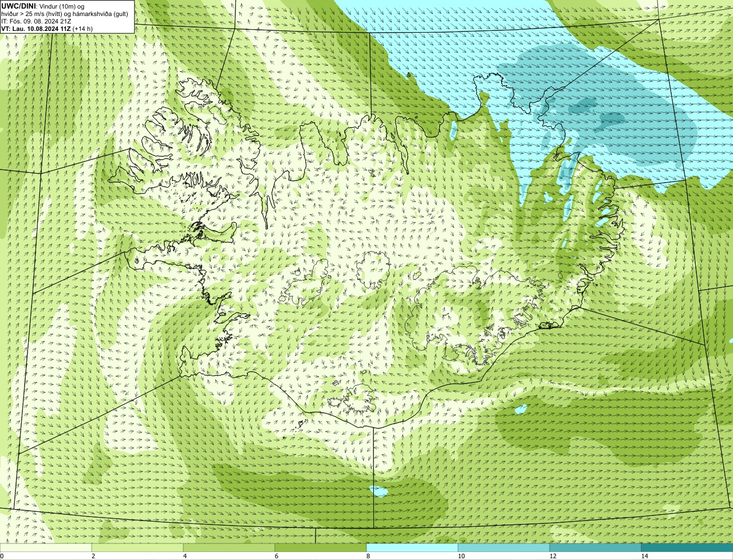This screenshot has height=560, width=733.
Task: Click the darkest teal above-14 legend swatch
Action: pyautogui.click(x=687, y=547)
